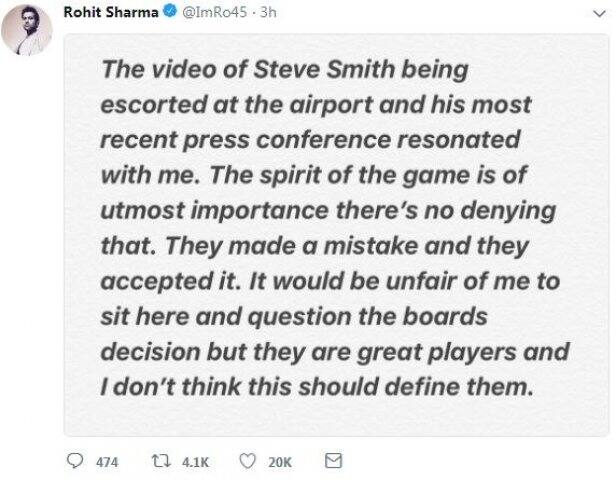Click the blue verified badge
This screenshot has width=616, height=480.
tap(169, 12)
